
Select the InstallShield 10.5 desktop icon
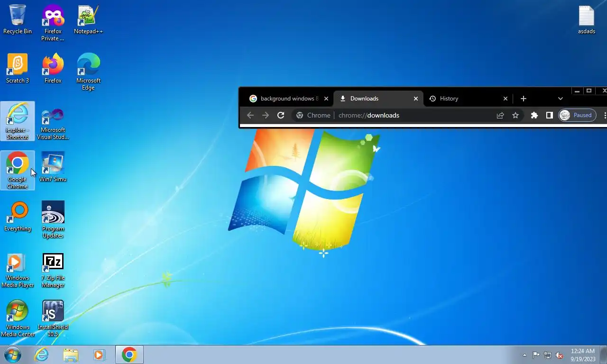(53, 318)
